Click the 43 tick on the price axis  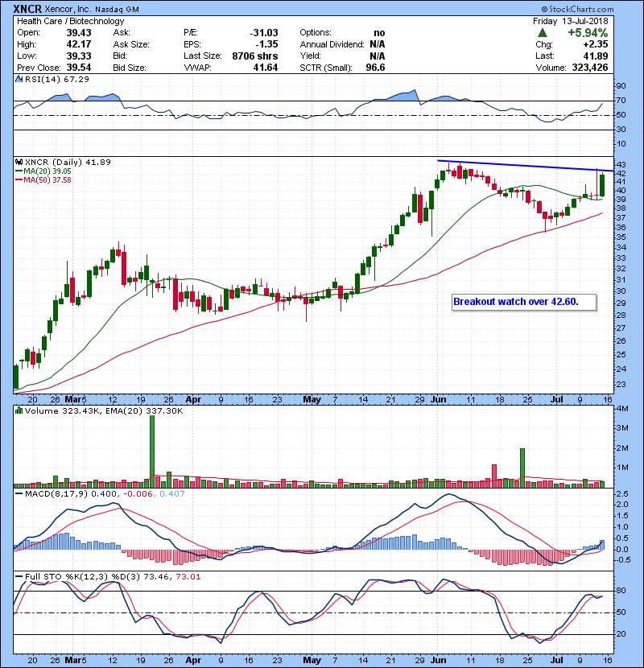[x=621, y=164]
